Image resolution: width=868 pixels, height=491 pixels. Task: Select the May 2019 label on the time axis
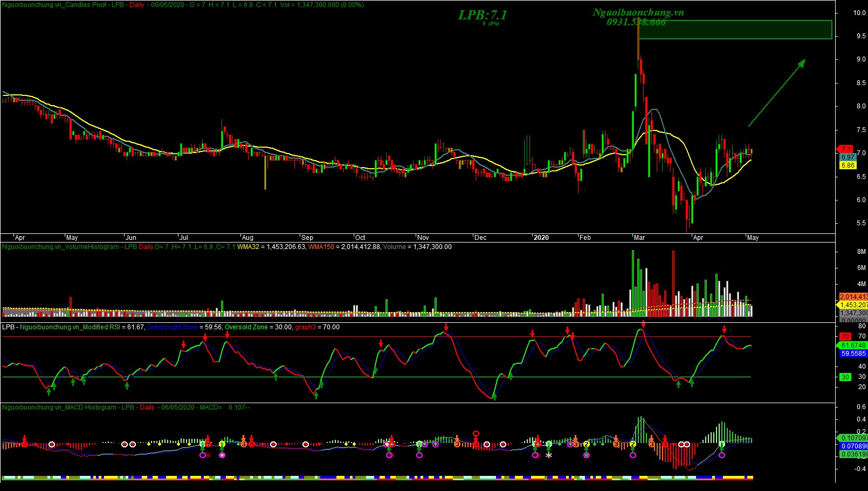(x=72, y=238)
